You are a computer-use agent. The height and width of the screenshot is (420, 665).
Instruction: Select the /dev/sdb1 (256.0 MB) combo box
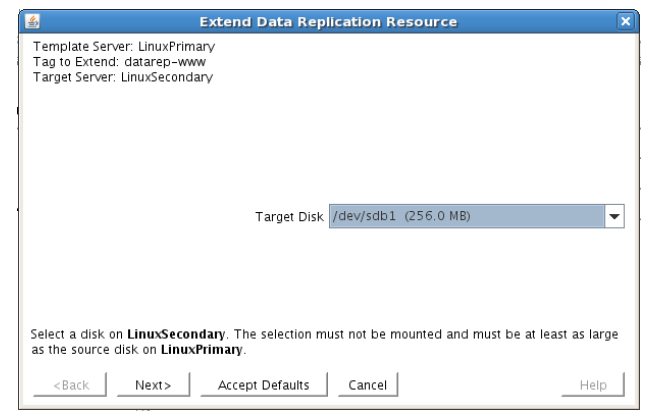pyautogui.click(x=466, y=215)
